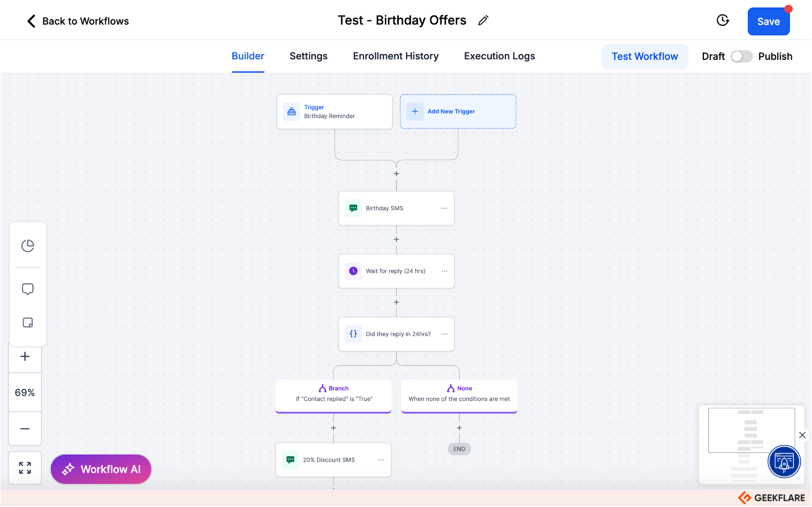Open Did they reply in 24hrs condition

(396, 334)
